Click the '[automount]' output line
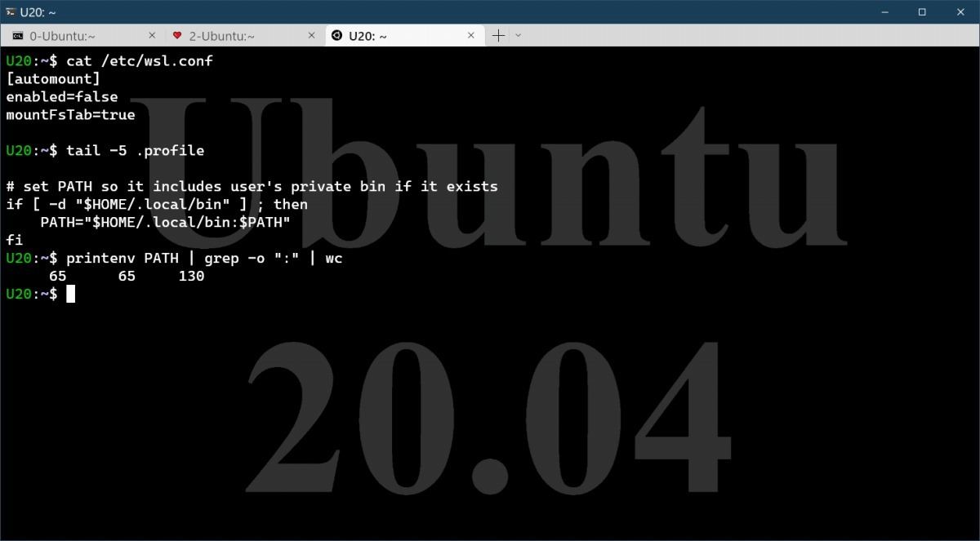Viewport: 980px width, 541px height. pos(53,79)
